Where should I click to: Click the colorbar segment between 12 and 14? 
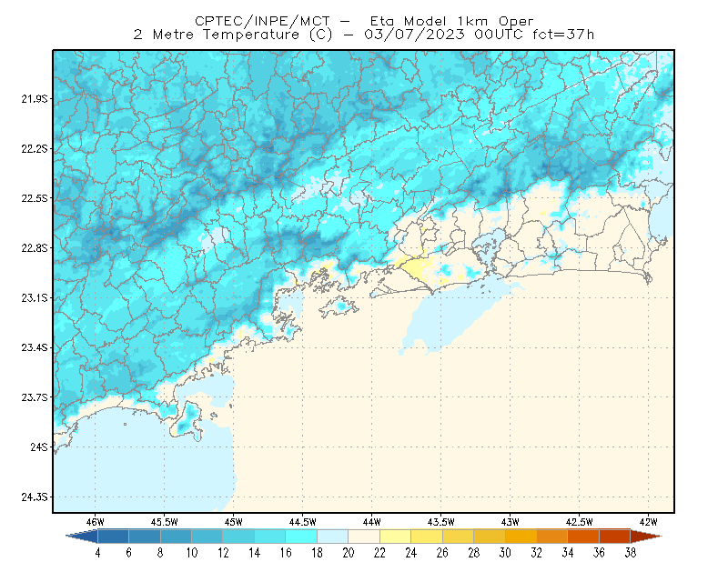(238, 537)
